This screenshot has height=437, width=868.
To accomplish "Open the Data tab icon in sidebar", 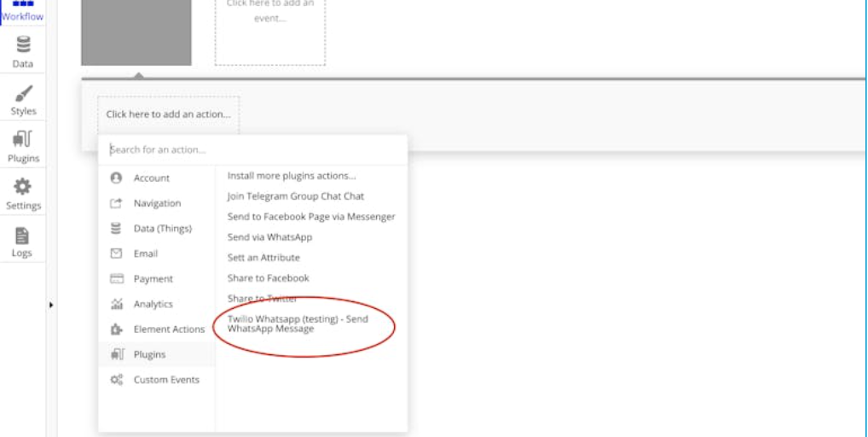I will pyautogui.click(x=23, y=44).
